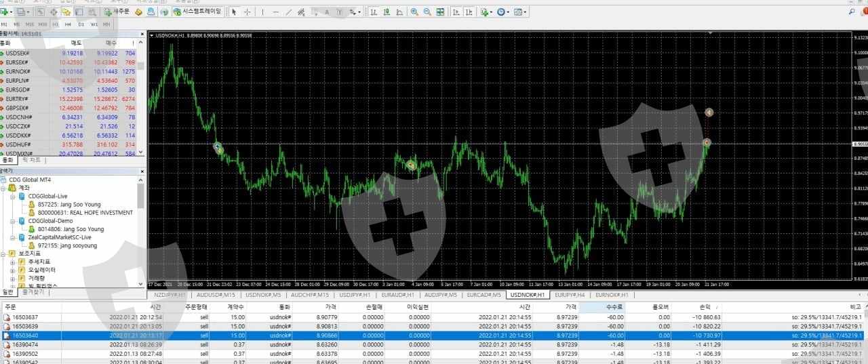Select the crosshair tool in toolbar
The image size is (868, 364).
coord(247,12)
